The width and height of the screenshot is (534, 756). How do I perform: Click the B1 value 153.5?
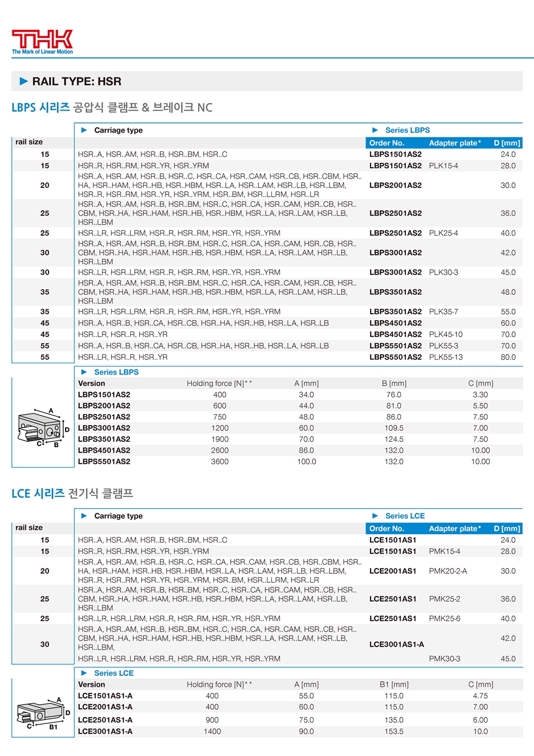(394, 731)
